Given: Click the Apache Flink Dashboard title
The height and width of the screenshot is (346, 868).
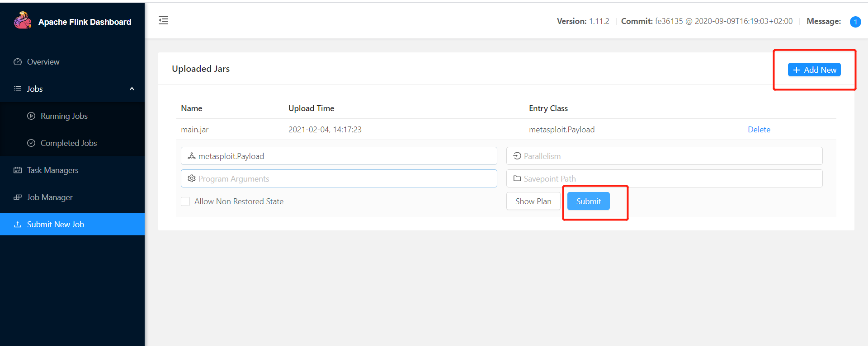Looking at the screenshot, I should [x=85, y=22].
